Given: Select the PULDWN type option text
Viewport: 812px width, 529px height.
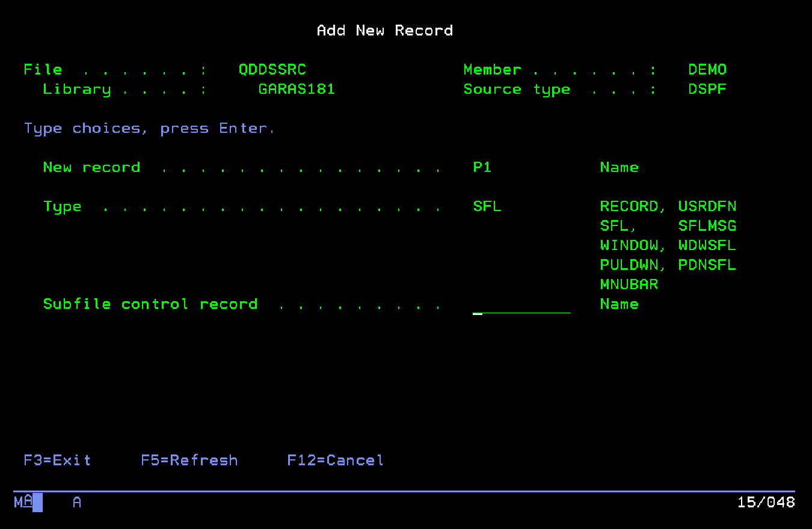Looking at the screenshot, I should tap(629, 265).
